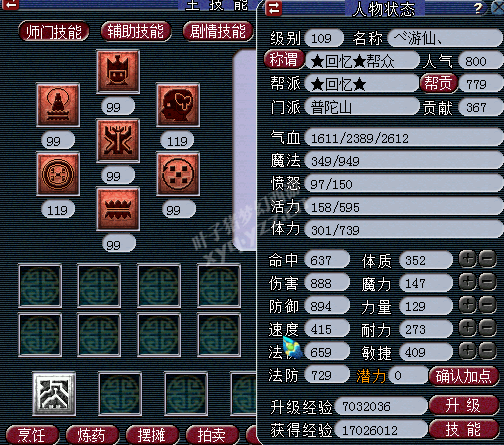The width and height of the screenshot is (504, 445).
Task: Click the 名称 name field
Action: point(446,38)
